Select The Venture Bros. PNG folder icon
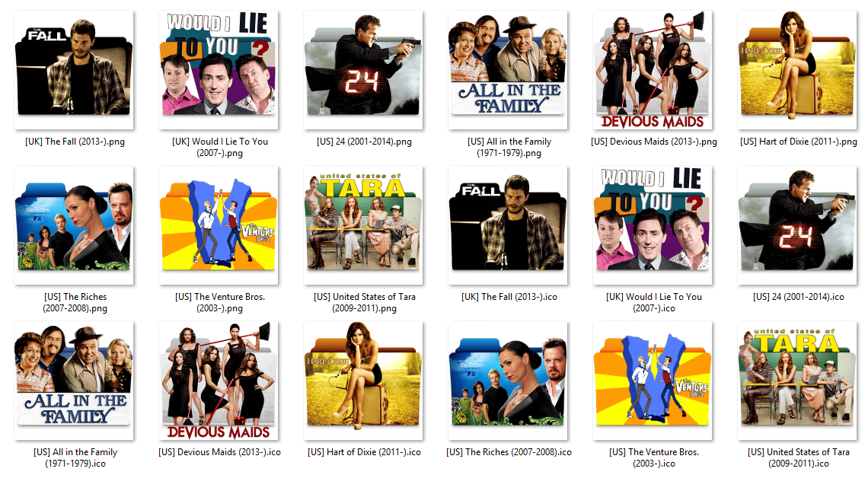Viewport: 868px width, 494px height. (x=219, y=225)
